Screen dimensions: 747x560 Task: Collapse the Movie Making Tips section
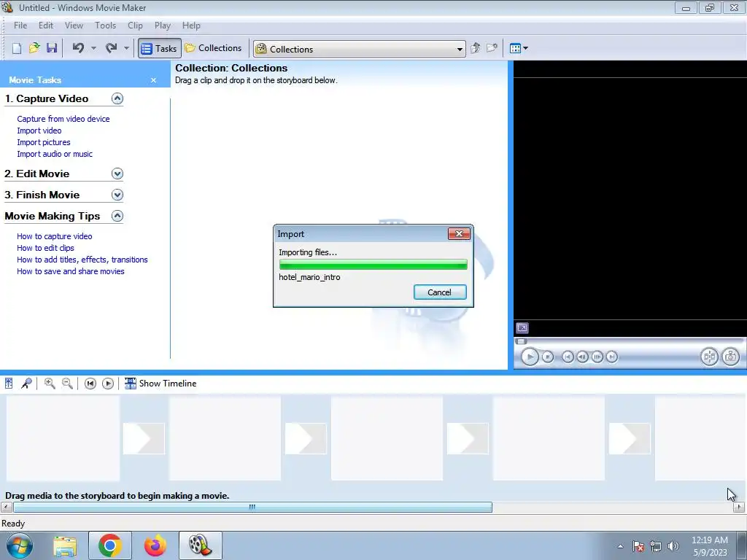click(x=117, y=216)
